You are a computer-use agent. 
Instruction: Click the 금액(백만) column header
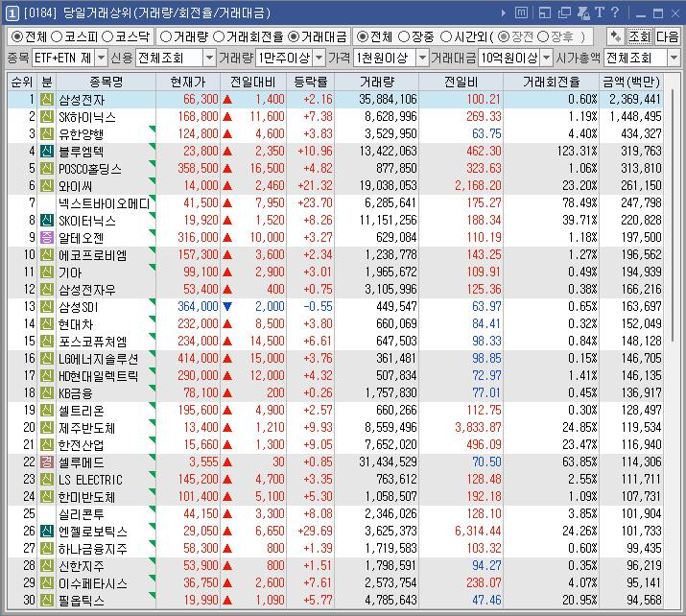(x=631, y=82)
